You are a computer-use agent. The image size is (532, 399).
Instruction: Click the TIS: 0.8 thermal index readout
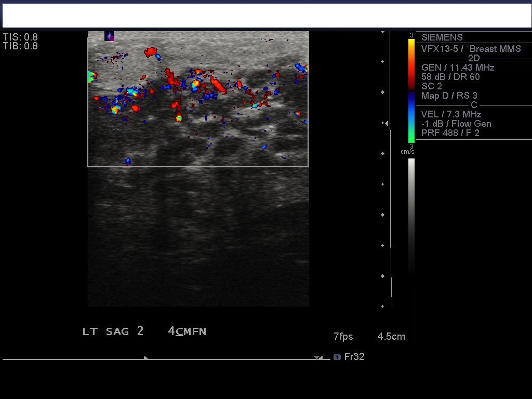click(20, 37)
